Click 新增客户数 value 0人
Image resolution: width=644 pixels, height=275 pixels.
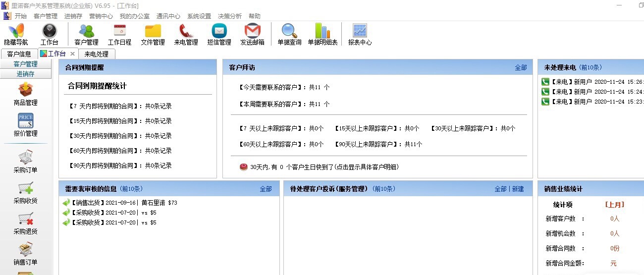pyautogui.click(x=615, y=219)
